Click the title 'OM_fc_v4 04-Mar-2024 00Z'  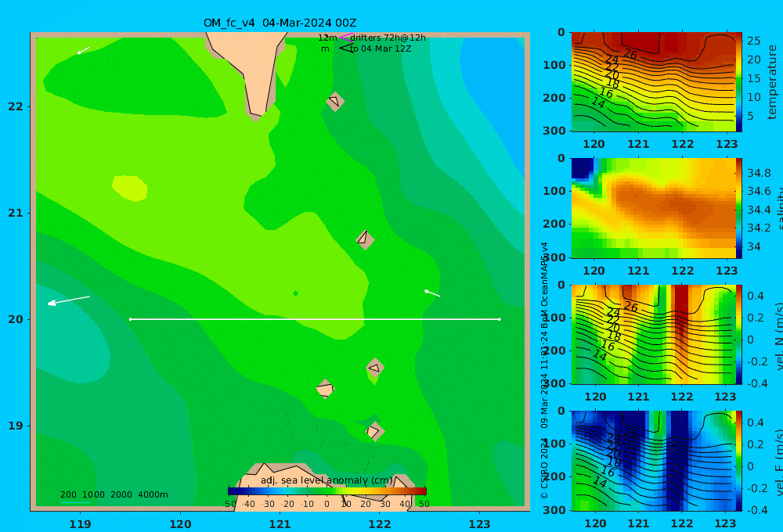pos(280,23)
